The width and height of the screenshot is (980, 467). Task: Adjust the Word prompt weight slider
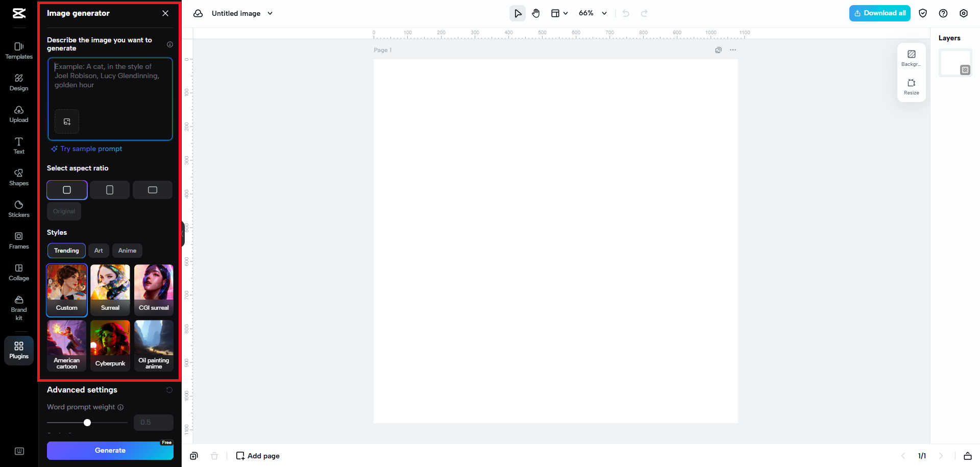[x=87, y=423]
